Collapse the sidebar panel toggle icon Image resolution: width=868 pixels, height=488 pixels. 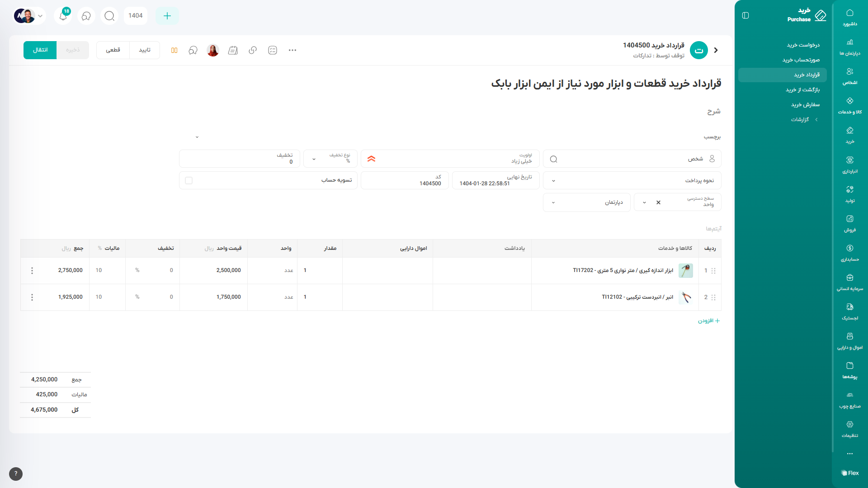745,15
